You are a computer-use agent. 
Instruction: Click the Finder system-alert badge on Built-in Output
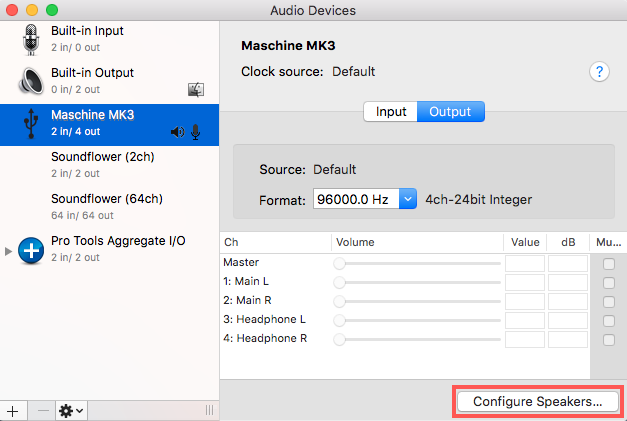tap(196, 90)
